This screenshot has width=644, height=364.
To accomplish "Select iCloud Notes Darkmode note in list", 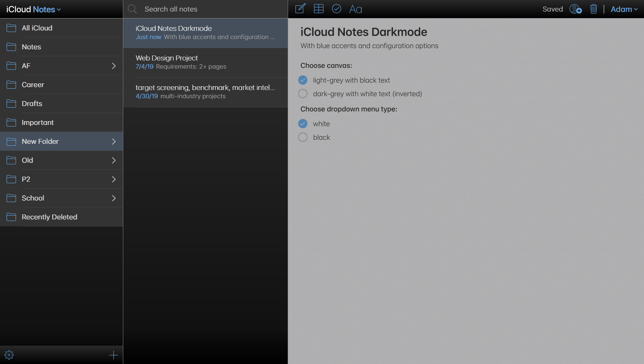I will 205,33.
